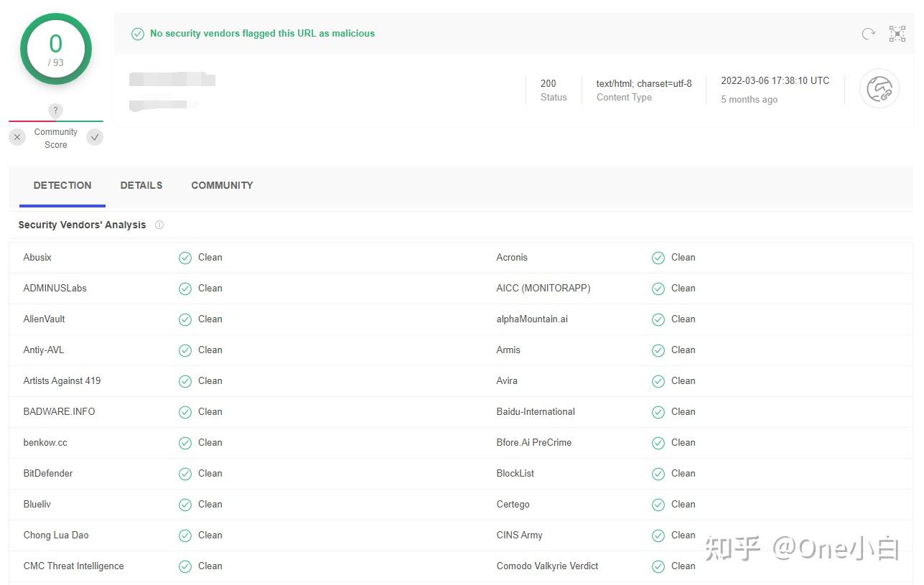Viewport: 924px width, 585px height.
Task: Click the clean checkmark for Chong Lua Dao
Action: (185, 535)
